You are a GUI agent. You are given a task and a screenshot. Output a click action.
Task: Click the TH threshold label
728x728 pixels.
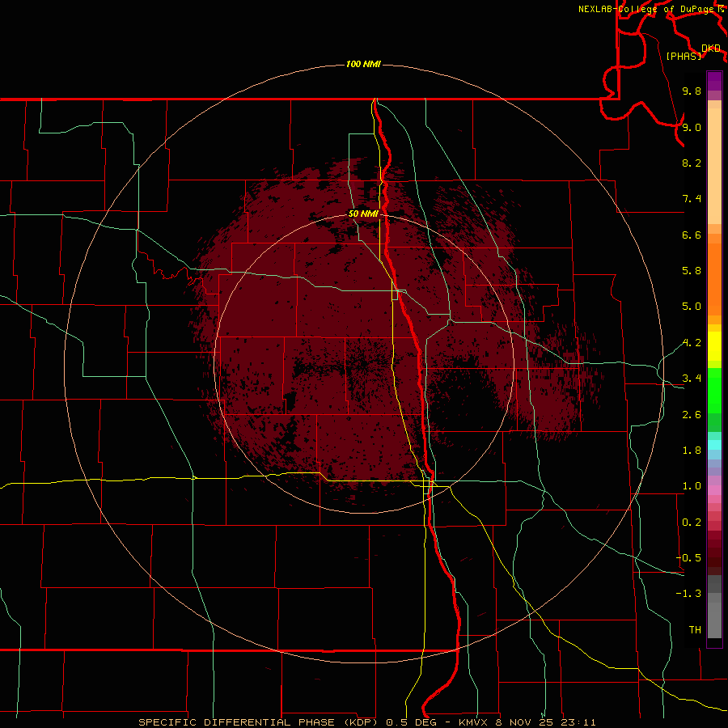pos(695,630)
